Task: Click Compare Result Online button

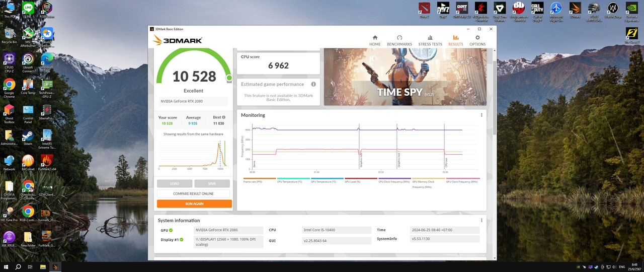Action: (193, 193)
